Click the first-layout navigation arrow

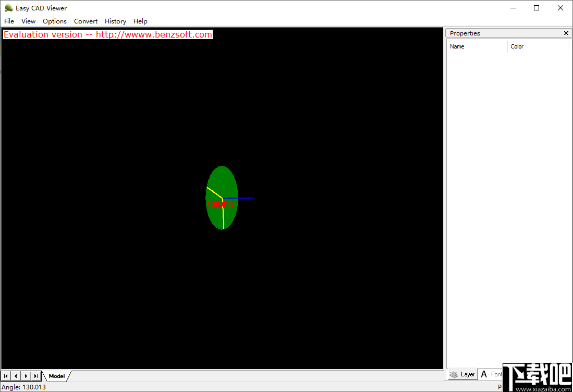6,375
